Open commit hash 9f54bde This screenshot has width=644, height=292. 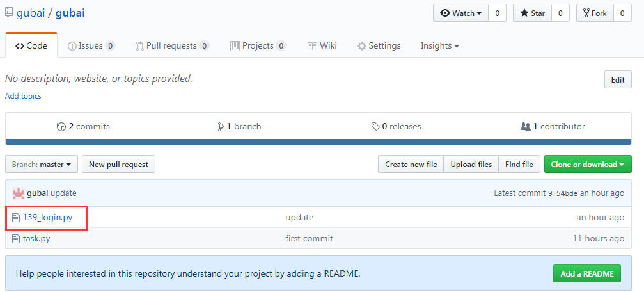click(x=563, y=193)
